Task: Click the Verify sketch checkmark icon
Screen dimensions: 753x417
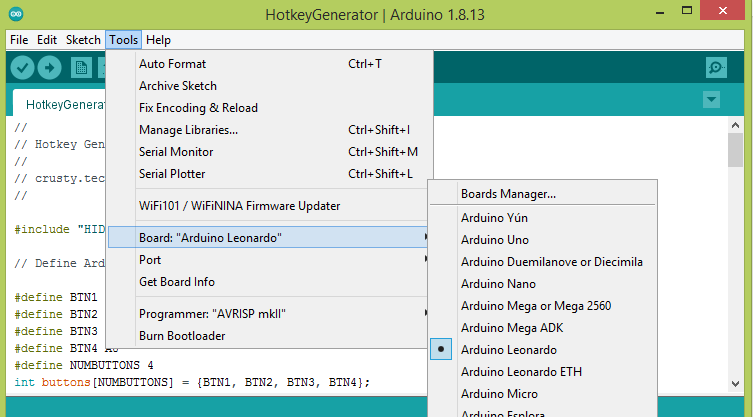Action: pyautogui.click(x=22, y=68)
